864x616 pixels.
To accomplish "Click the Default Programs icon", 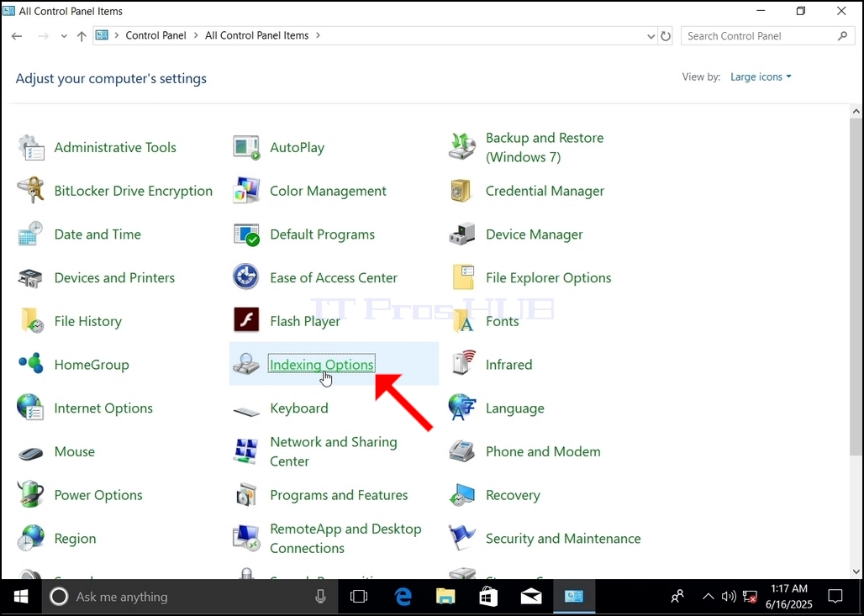I will coord(246,234).
